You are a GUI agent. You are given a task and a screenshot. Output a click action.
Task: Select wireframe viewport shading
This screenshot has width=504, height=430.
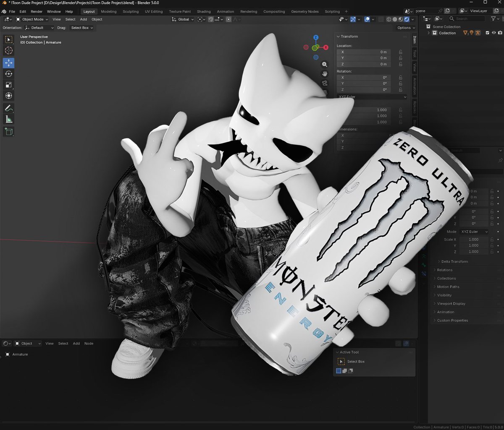(x=389, y=19)
